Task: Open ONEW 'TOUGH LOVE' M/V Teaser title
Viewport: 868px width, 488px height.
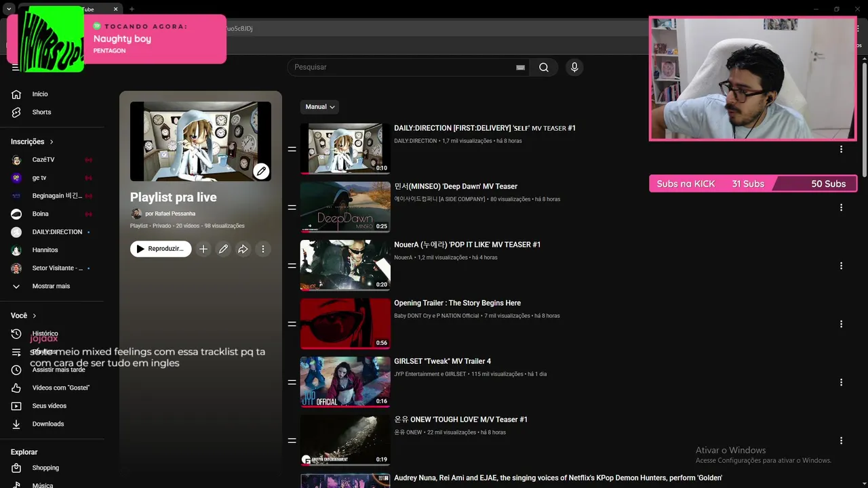Action: [461, 420]
